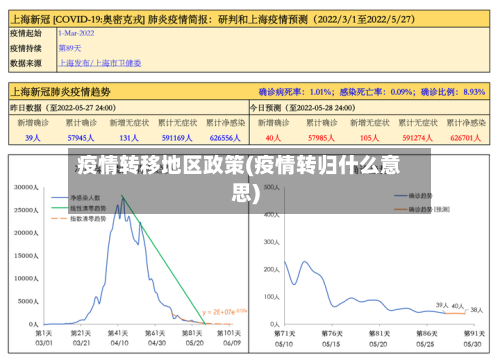The image size is (500, 362).
Task: Click the 确诊病死率: 1.01% statistic
Action: tap(296, 92)
